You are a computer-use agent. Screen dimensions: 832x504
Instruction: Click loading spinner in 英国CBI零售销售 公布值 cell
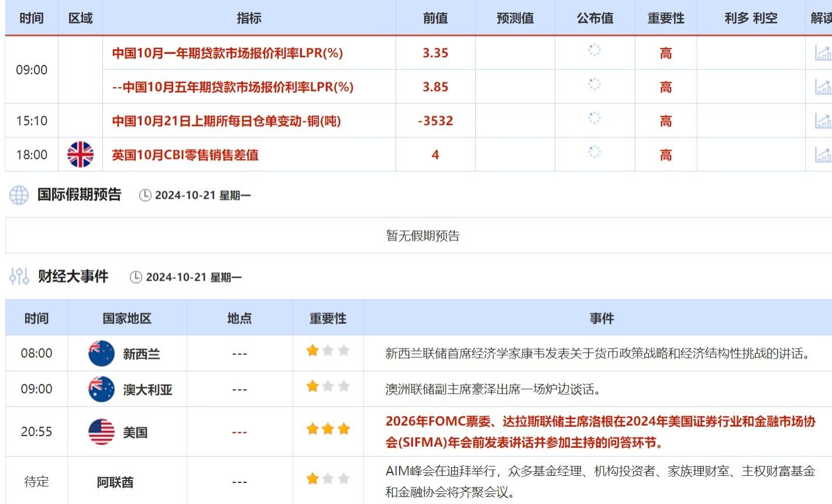click(594, 152)
